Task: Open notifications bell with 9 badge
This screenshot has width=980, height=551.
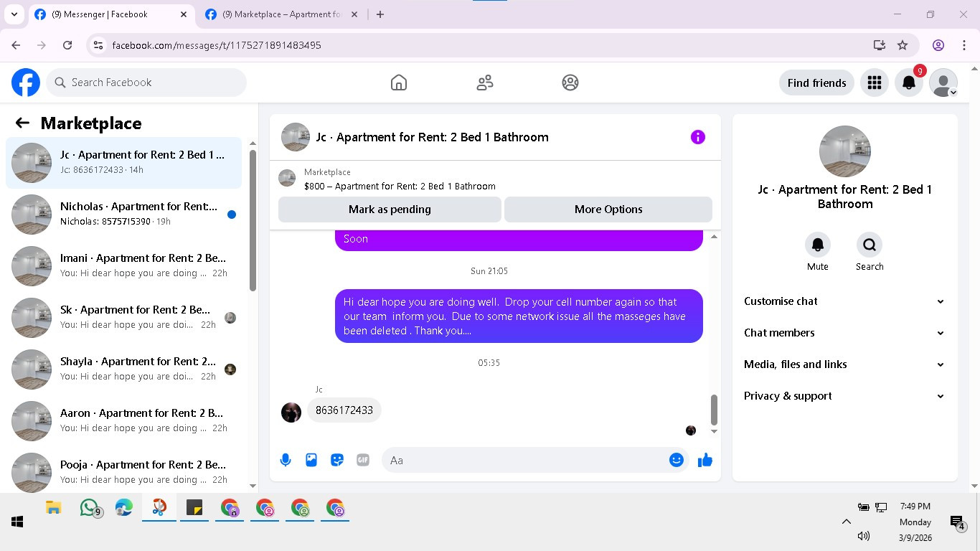Action: click(909, 83)
